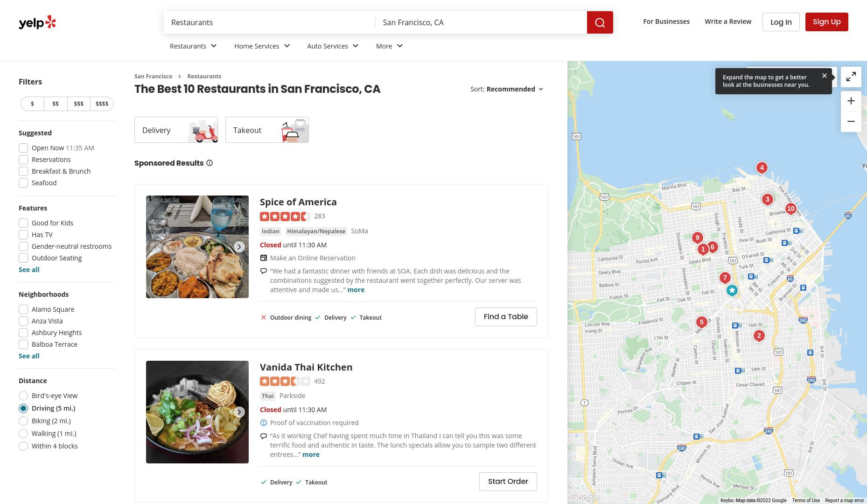Image resolution: width=867 pixels, height=504 pixels.
Task: Zoom in on the map
Action: [851, 101]
